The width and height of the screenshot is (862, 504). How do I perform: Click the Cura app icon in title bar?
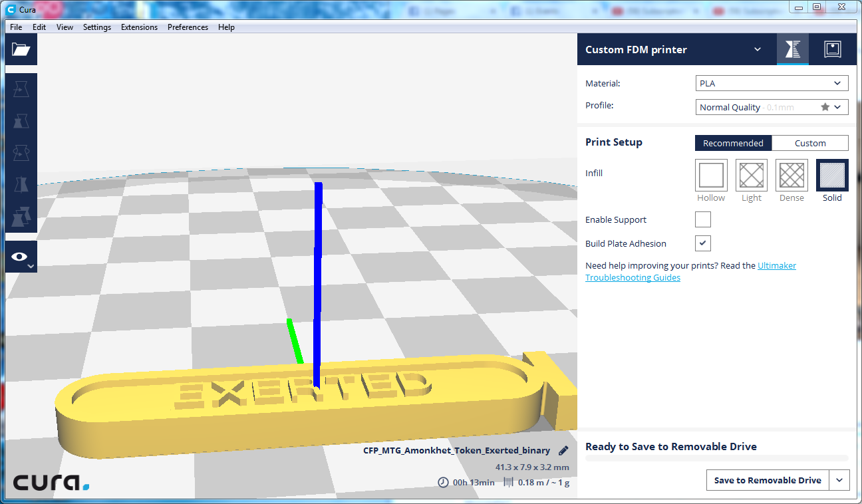pos(11,10)
